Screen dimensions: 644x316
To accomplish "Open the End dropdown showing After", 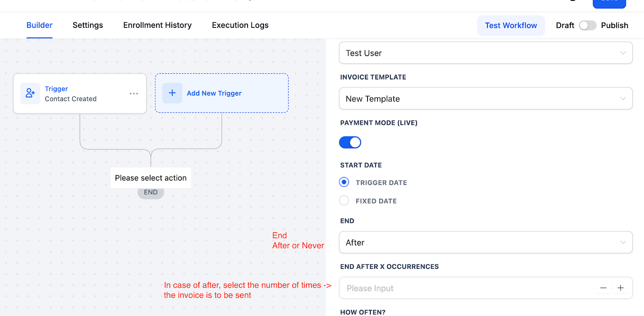I will (486, 242).
